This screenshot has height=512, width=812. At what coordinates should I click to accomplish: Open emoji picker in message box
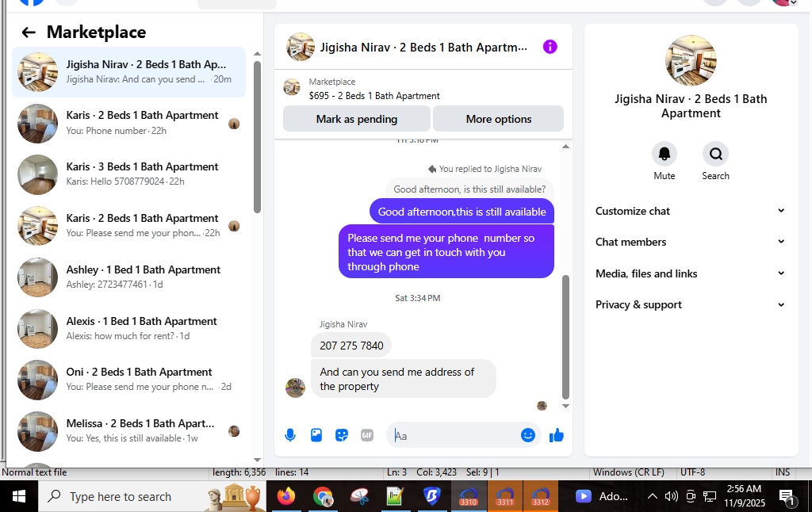527,435
